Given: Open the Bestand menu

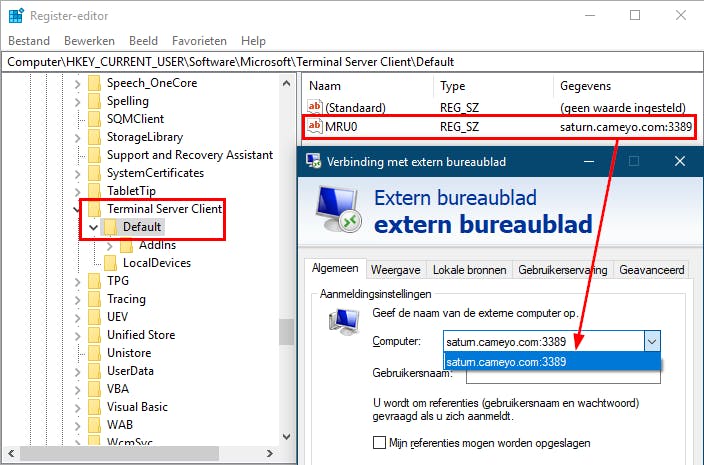Looking at the screenshot, I should coord(29,41).
